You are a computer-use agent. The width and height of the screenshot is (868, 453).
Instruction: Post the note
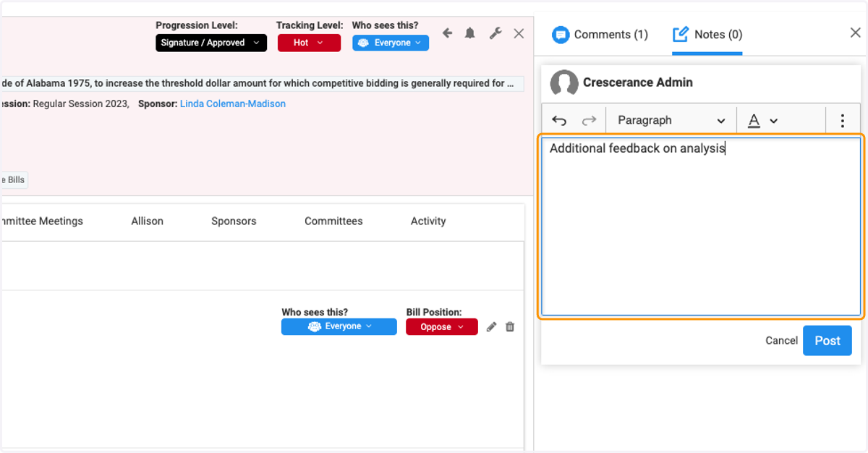827,341
